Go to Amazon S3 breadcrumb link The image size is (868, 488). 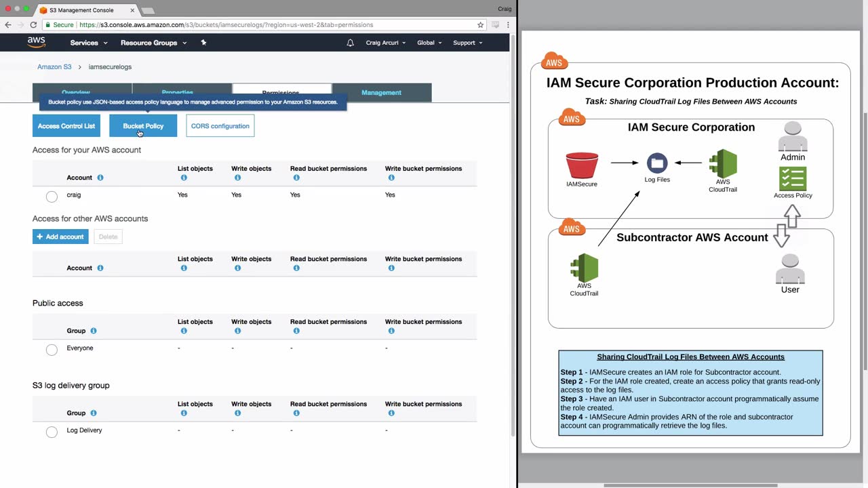pyautogui.click(x=54, y=67)
